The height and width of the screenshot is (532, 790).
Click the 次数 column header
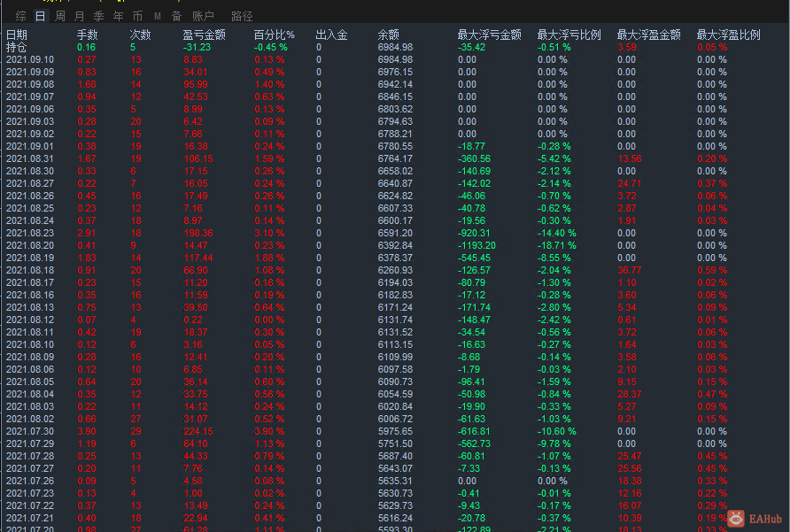[x=140, y=35]
